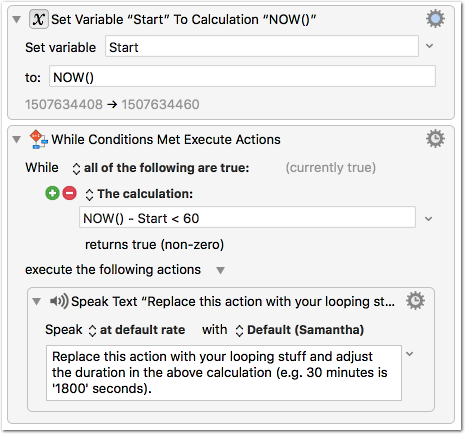Click the 'NOW() - Start < 60' calculation field
The height and width of the screenshot is (434, 465).
coord(247,218)
